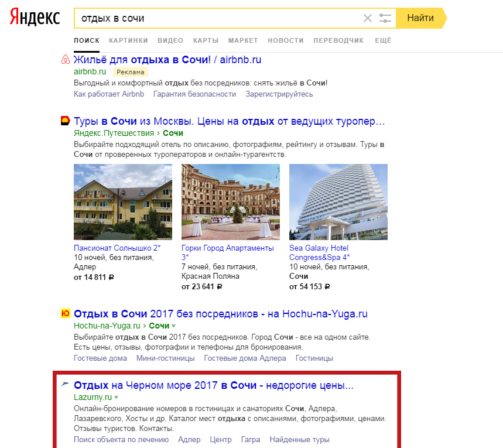Image resolution: width=503 pixels, height=448 pixels.
Task: Click the price 'от 23 641 ₽'
Action: (x=202, y=286)
